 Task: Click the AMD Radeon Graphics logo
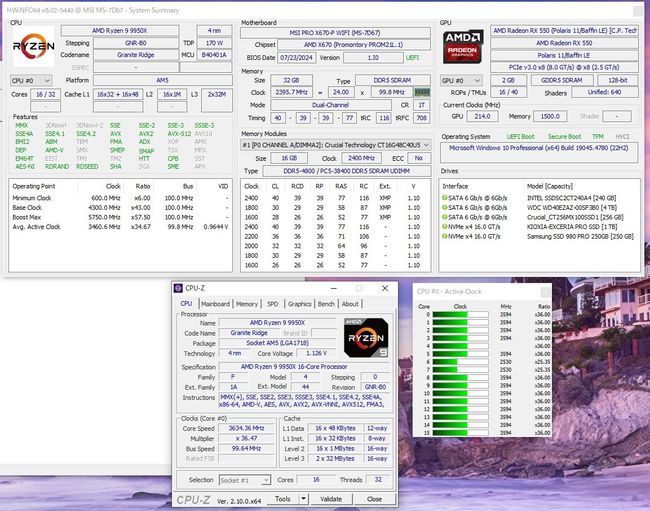(463, 46)
